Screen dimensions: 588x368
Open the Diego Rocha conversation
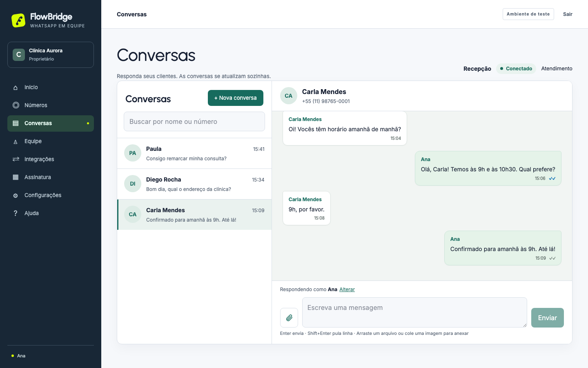pos(194,184)
